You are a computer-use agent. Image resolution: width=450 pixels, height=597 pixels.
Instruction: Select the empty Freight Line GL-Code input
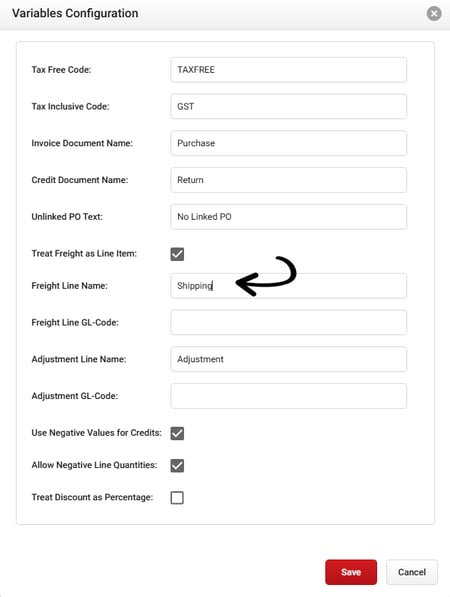289,322
